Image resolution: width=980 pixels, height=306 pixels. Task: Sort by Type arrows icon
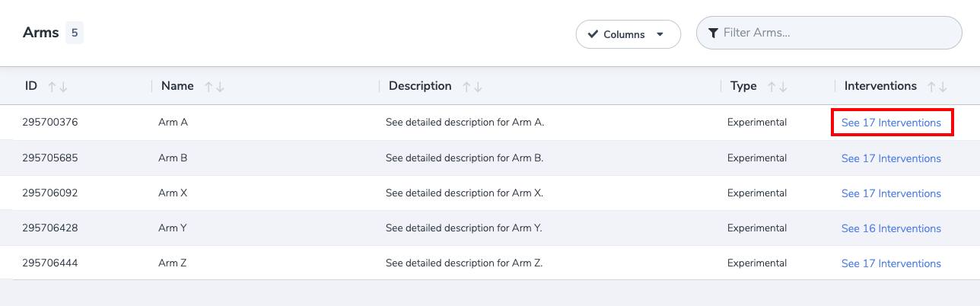pyautogui.click(x=777, y=87)
